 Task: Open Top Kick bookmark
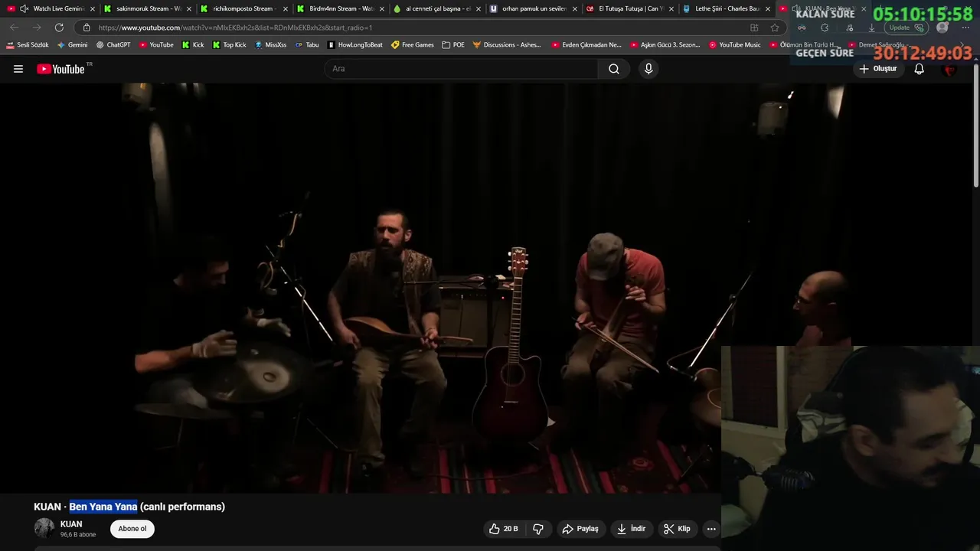(x=229, y=45)
